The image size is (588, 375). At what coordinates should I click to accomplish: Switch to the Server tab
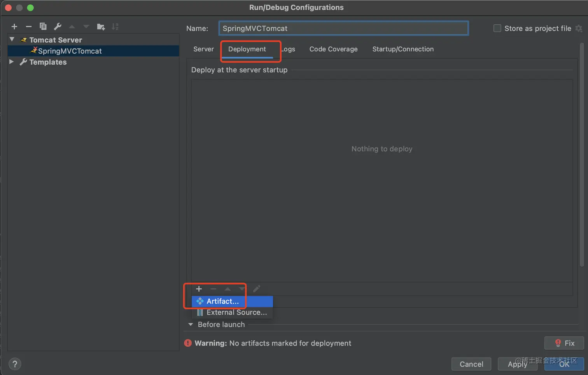pos(203,49)
